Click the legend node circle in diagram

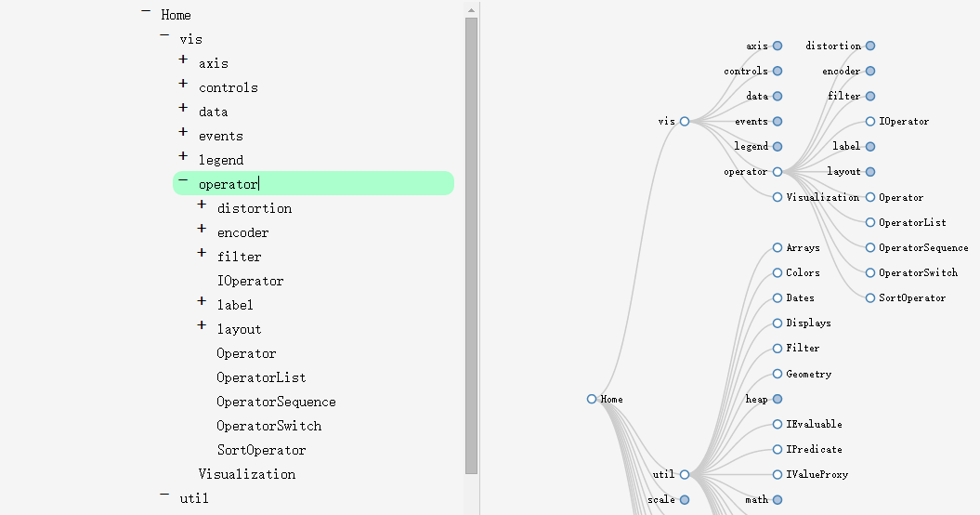click(777, 147)
